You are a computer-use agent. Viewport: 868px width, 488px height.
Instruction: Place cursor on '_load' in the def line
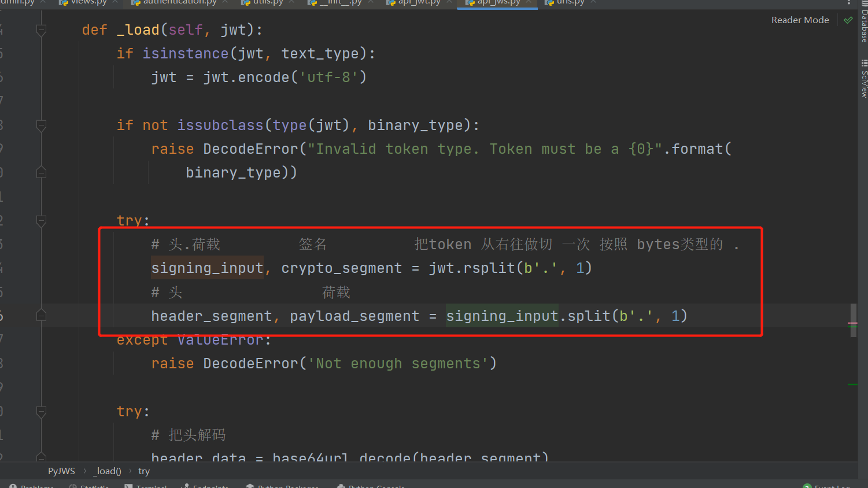click(x=138, y=30)
